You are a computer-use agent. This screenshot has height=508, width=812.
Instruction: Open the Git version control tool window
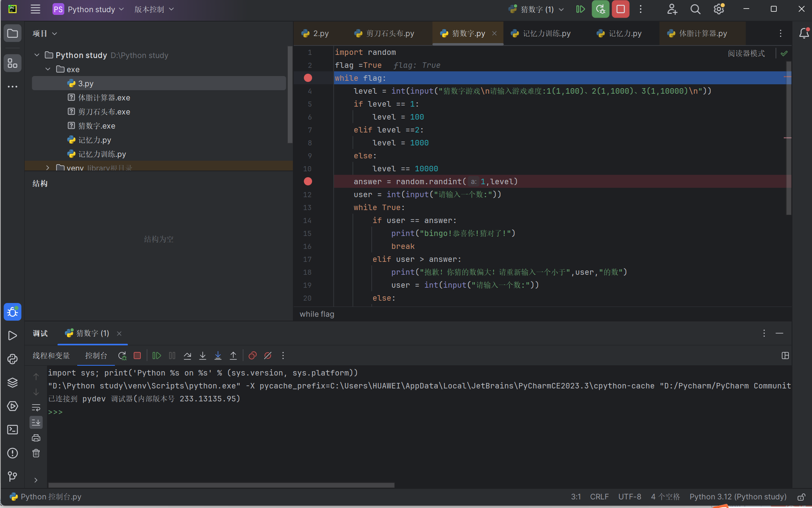[x=13, y=476]
